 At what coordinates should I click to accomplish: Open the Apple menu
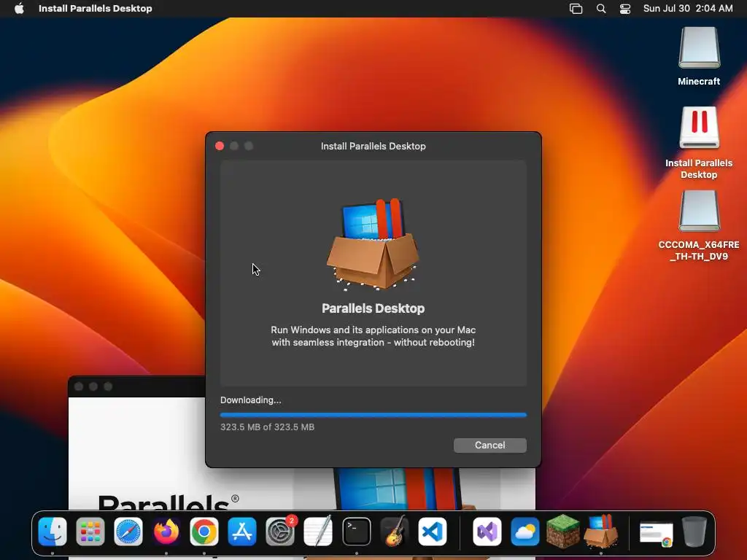(x=19, y=8)
